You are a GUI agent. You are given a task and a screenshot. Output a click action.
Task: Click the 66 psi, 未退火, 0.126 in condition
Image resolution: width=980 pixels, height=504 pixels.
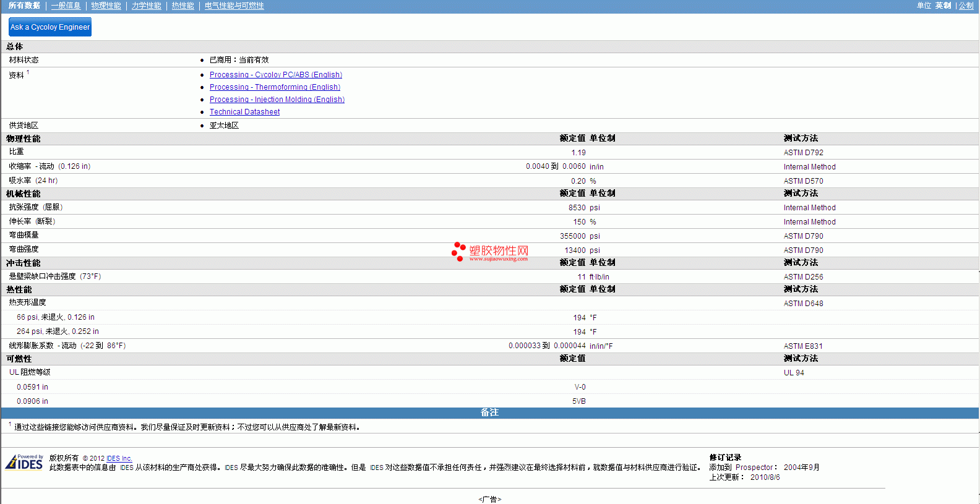click(56, 317)
